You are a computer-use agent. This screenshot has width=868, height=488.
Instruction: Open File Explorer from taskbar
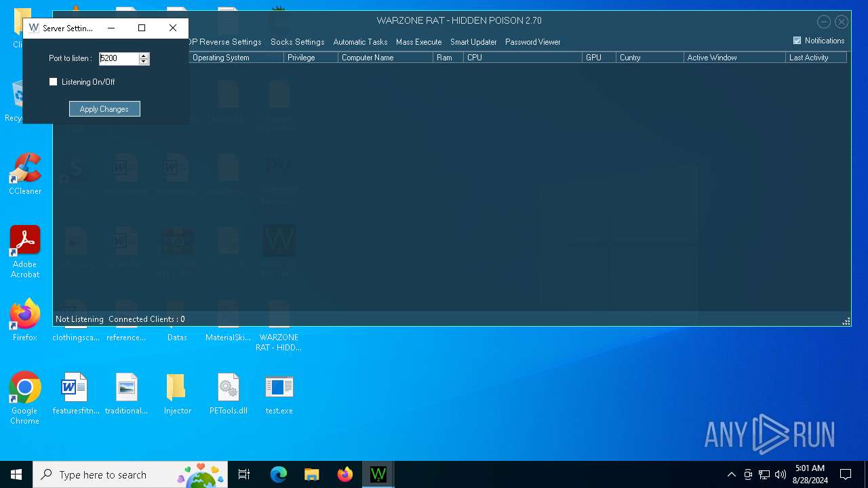coord(311,474)
